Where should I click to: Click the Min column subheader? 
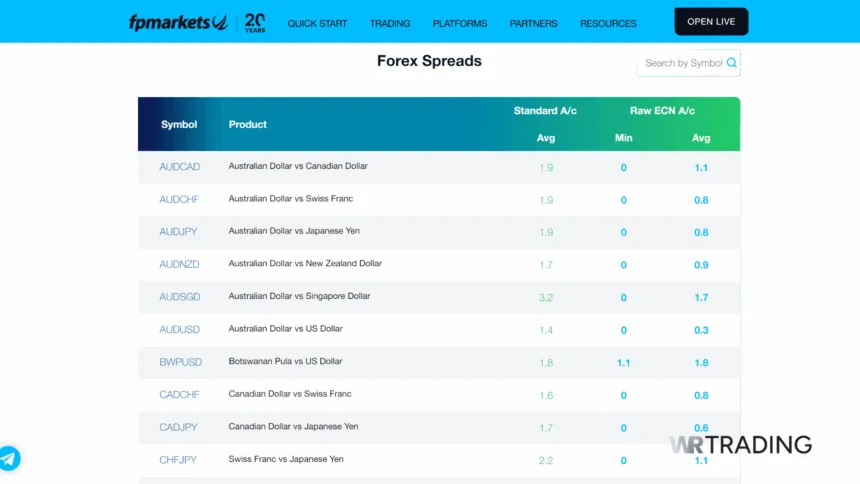tap(624, 138)
